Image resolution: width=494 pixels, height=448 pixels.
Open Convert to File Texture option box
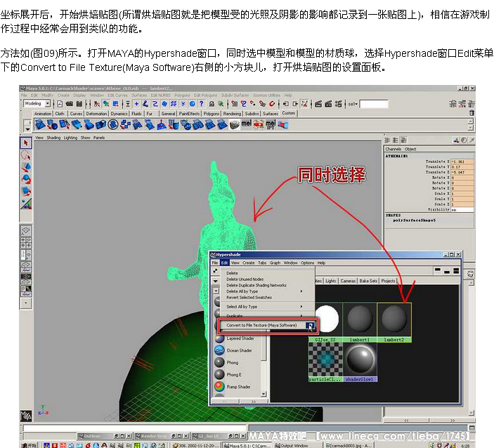tap(310, 325)
